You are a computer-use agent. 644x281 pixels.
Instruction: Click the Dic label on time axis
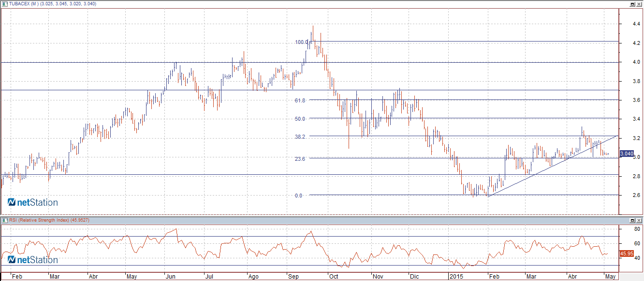click(414, 277)
